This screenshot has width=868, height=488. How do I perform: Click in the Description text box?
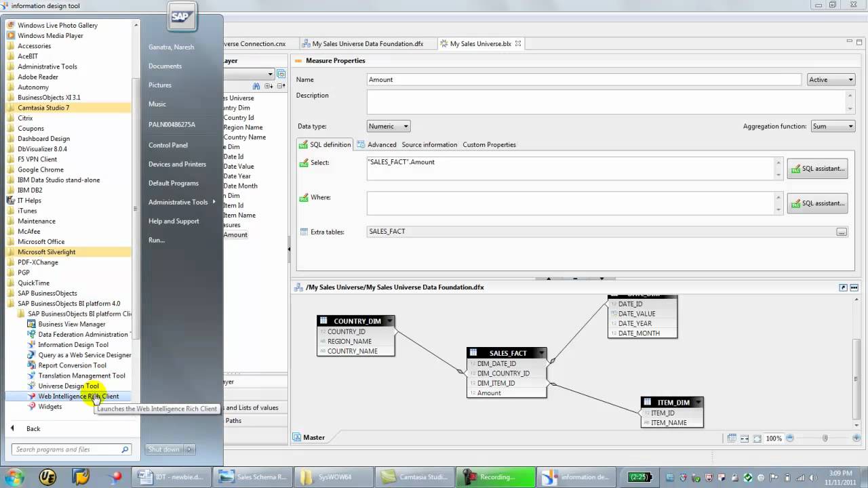point(606,102)
